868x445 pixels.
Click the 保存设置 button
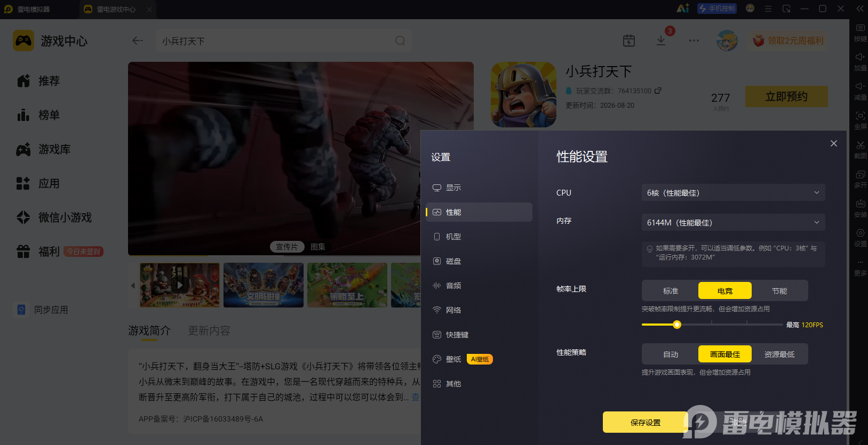646,422
